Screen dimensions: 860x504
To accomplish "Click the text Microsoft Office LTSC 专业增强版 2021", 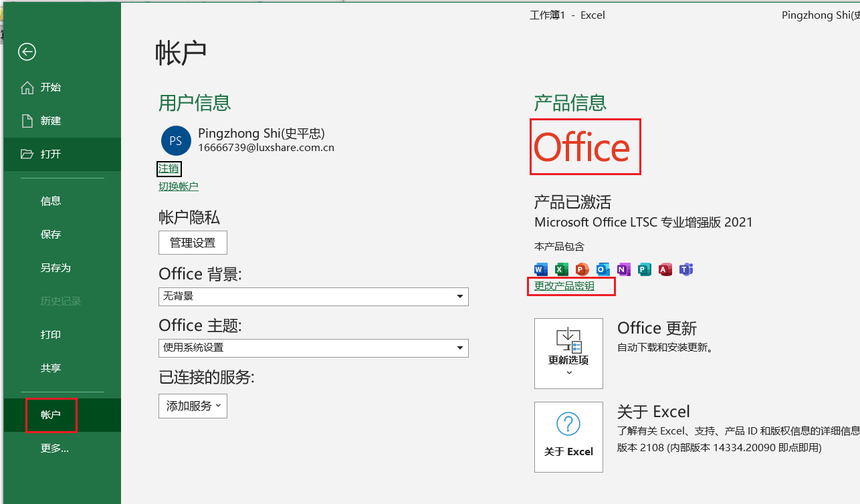I will pos(643,223).
